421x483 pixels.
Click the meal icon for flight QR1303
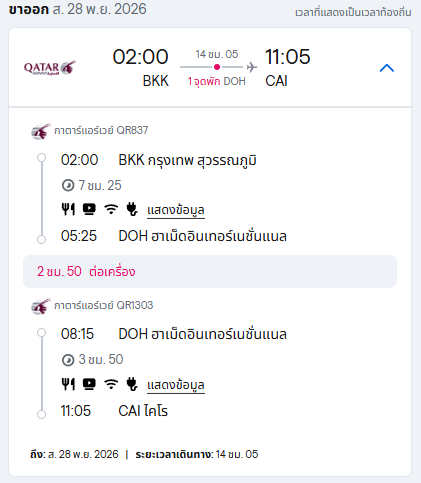click(x=68, y=384)
